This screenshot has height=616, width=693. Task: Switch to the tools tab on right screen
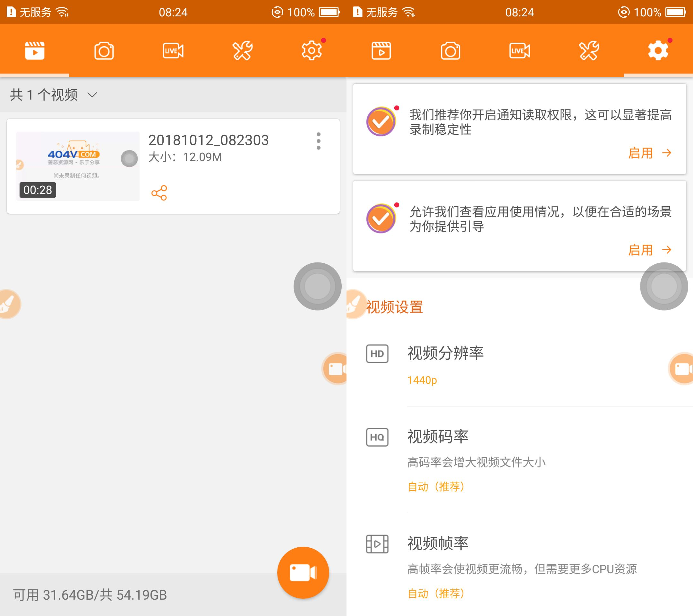(589, 51)
